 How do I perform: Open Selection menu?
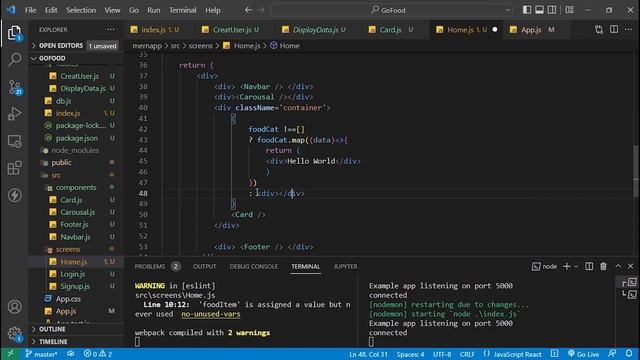pos(81,10)
